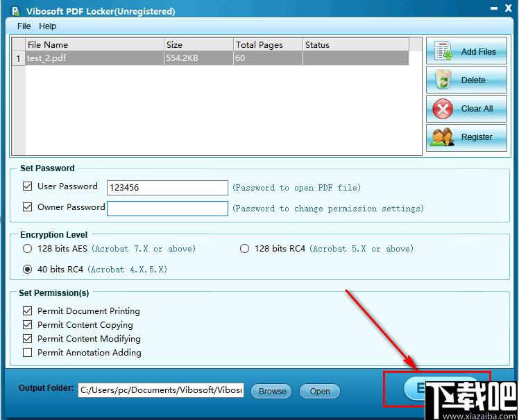Click the Delete recycle bin icon

[443, 80]
